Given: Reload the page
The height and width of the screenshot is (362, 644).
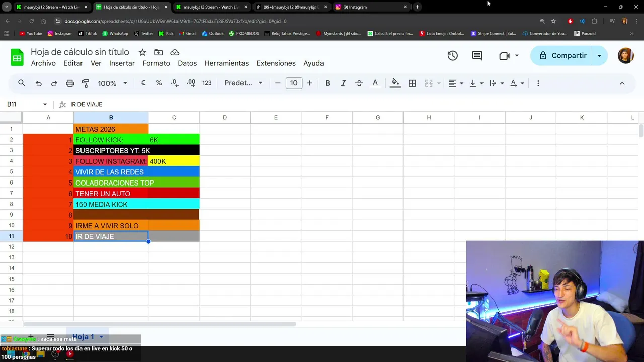Looking at the screenshot, I should click(x=31, y=21).
